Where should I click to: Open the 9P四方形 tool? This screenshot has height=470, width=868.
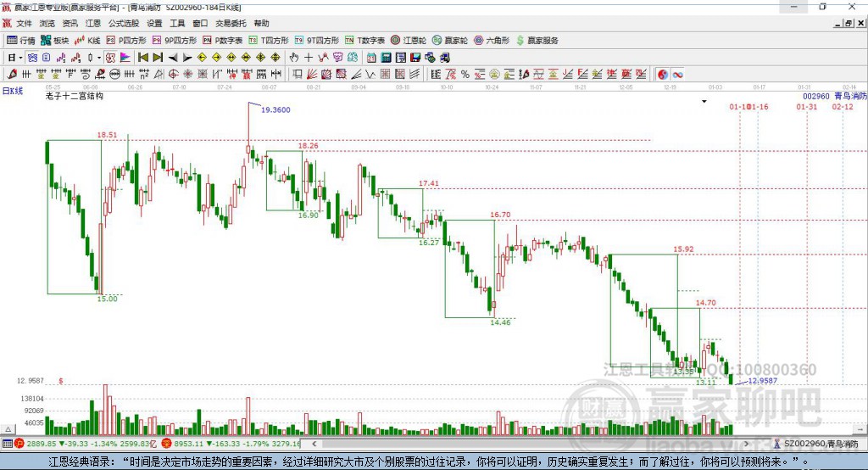175,41
